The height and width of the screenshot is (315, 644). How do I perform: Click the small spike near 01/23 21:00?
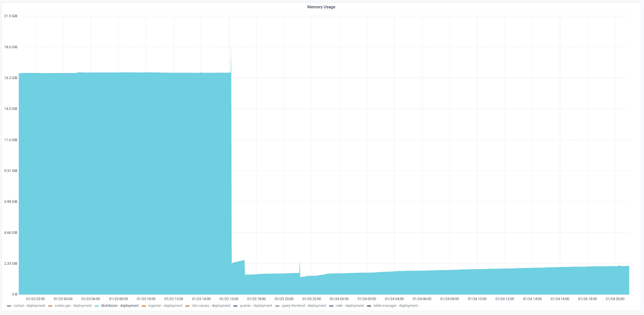[300, 262]
